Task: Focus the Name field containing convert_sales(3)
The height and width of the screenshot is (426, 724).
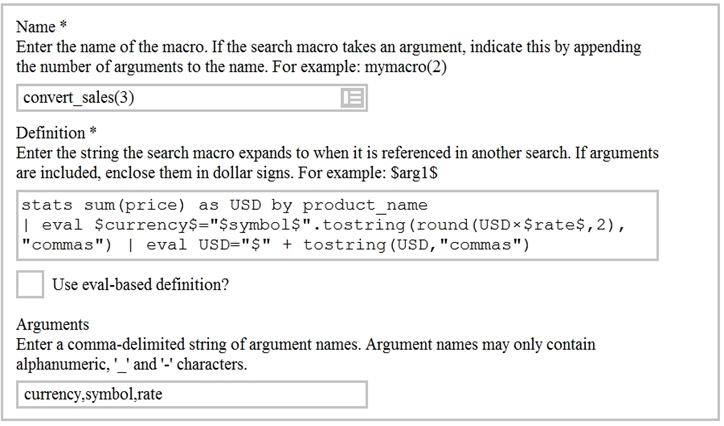Action: [180, 98]
